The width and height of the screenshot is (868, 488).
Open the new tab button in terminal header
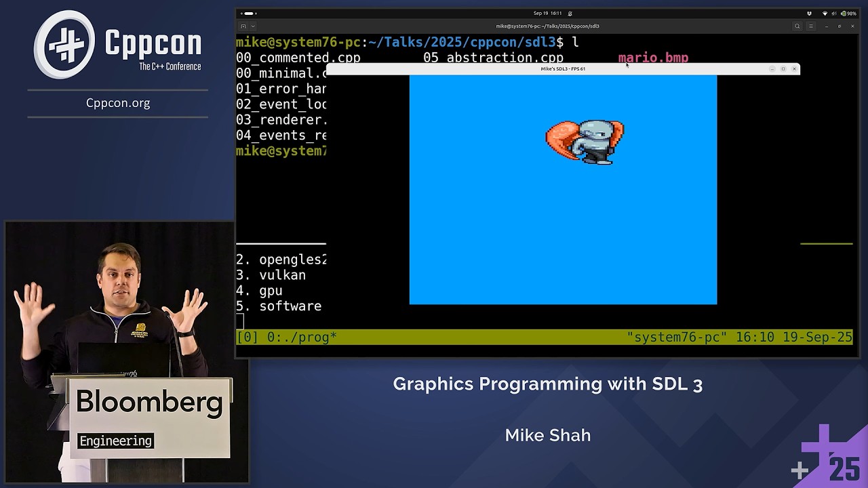pos(243,26)
